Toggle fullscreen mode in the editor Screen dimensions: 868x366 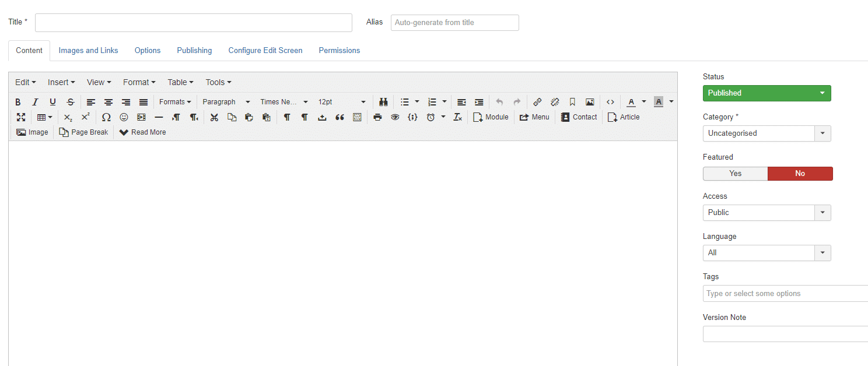[x=22, y=117]
